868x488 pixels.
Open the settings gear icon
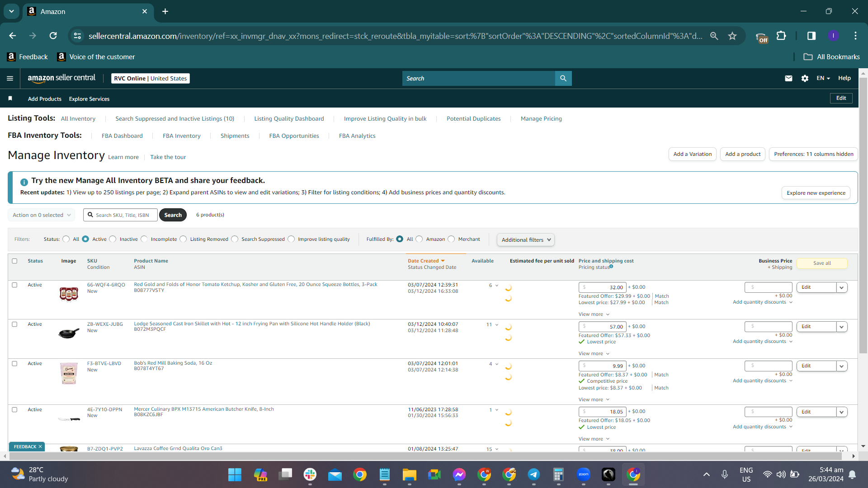(805, 78)
